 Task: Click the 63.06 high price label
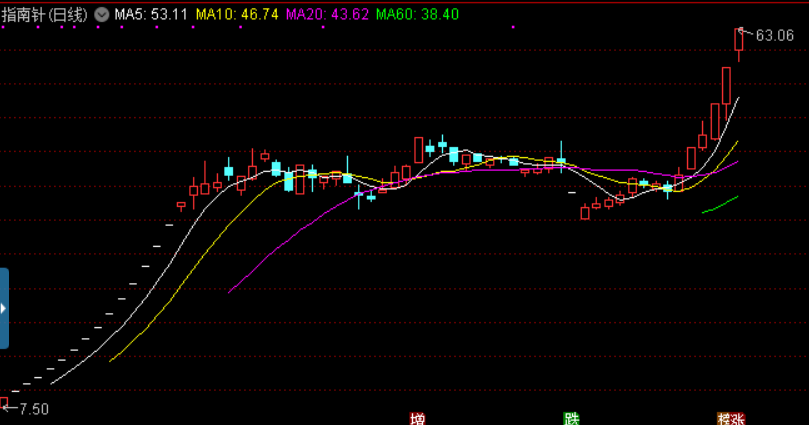(774, 36)
